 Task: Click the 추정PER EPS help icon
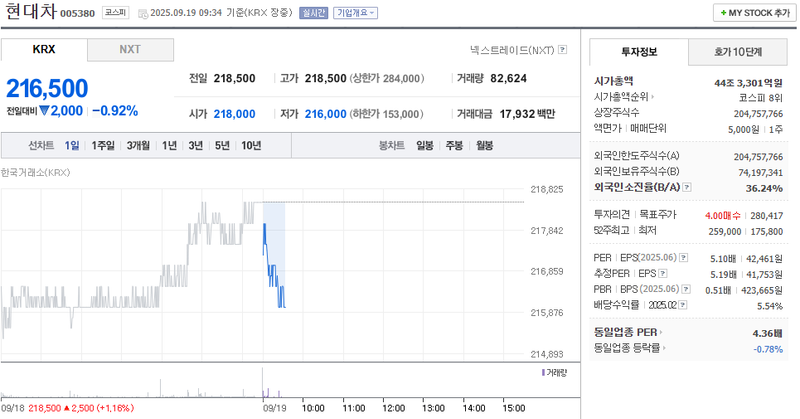pyautogui.click(x=663, y=274)
